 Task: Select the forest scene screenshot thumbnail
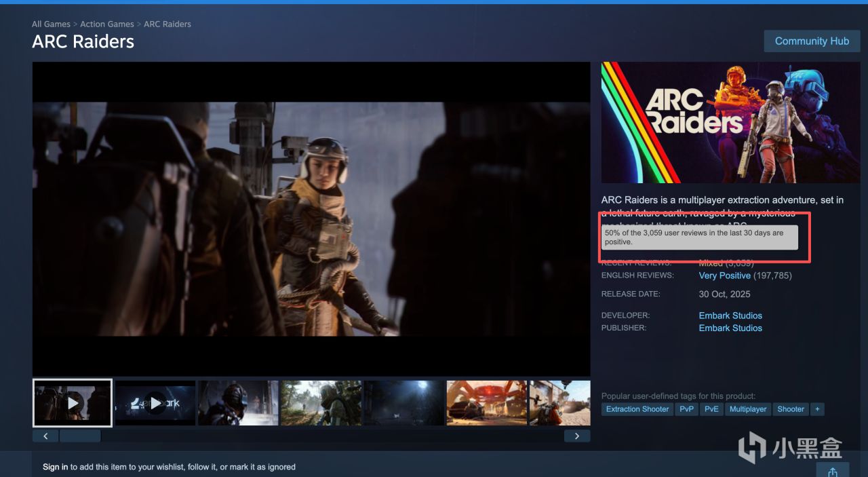tap(321, 403)
